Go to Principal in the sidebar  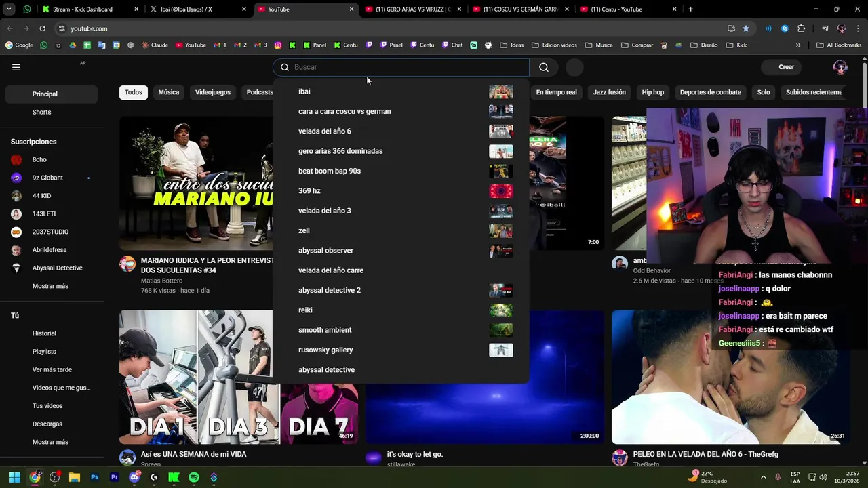pyautogui.click(x=52, y=94)
